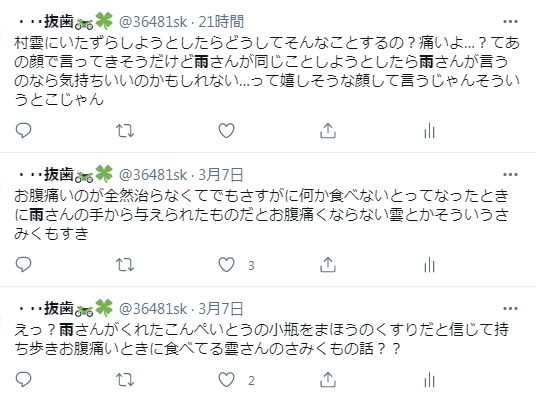Image resolution: width=536 pixels, height=400 pixels.
Task: Retweet the こんぺいとう tweet
Action: coord(125,380)
